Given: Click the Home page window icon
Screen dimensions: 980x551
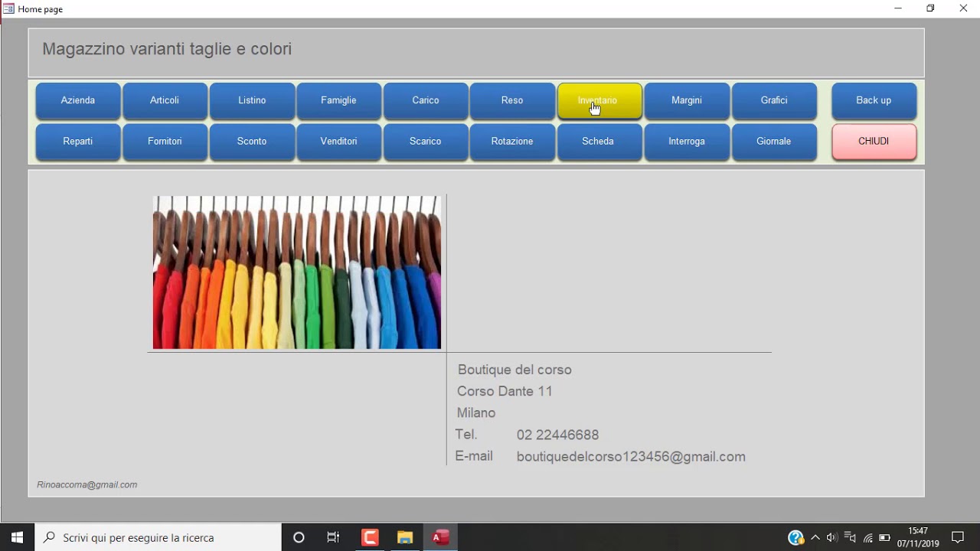Looking at the screenshot, I should [x=8, y=9].
